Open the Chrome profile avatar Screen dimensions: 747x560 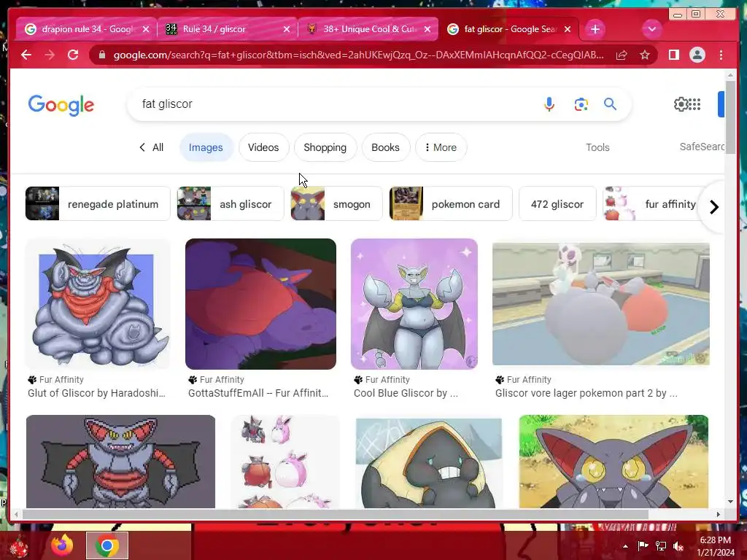pos(697,55)
